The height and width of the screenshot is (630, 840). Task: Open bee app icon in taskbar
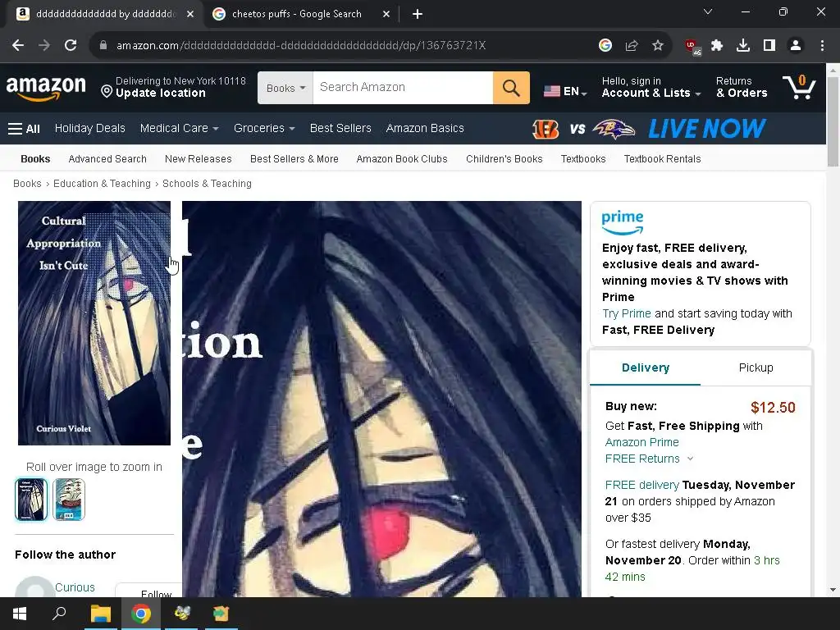pos(181,614)
